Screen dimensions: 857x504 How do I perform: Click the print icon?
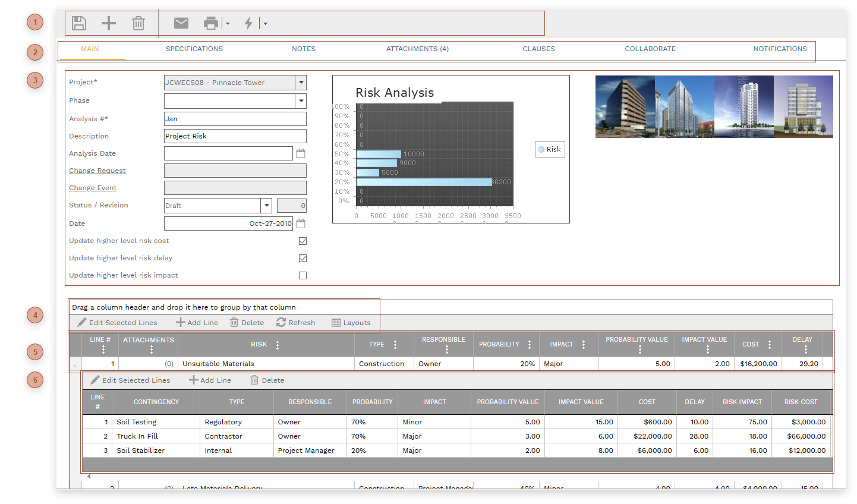[x=212, y=23]
